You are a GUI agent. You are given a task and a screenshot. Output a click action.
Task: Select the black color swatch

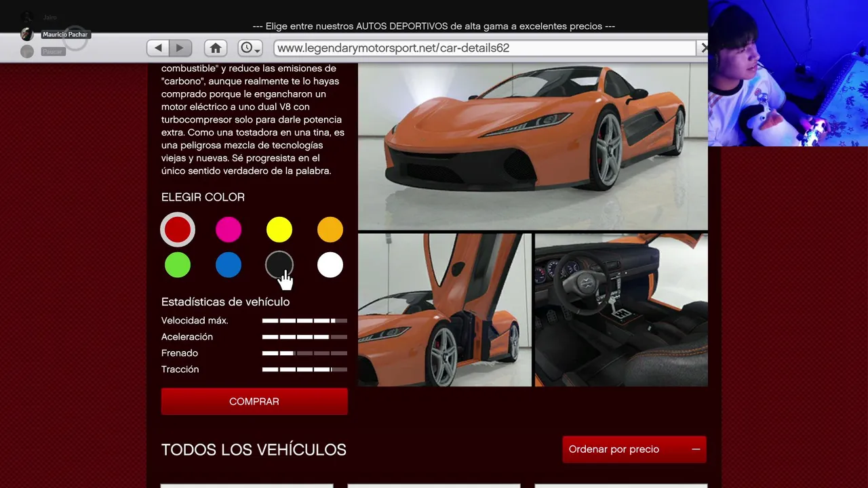[x=279, y=265]
